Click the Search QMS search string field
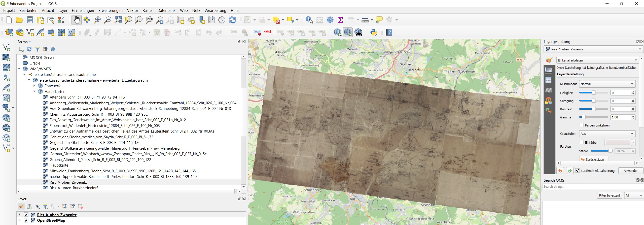Image resolution: width=644 pixels, height=225 pixels. (x=593, y=187)
